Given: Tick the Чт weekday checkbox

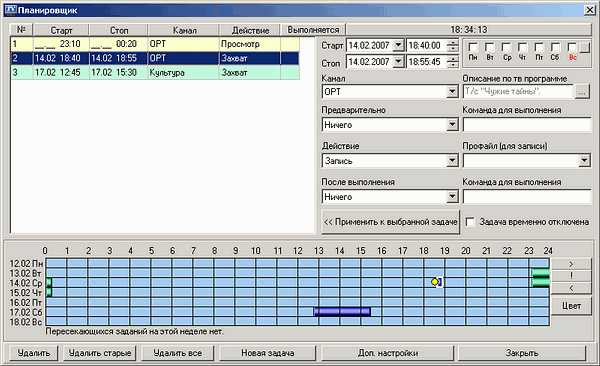Looking at the screenshot, I should pyautogui.click(x=523, y=47).
